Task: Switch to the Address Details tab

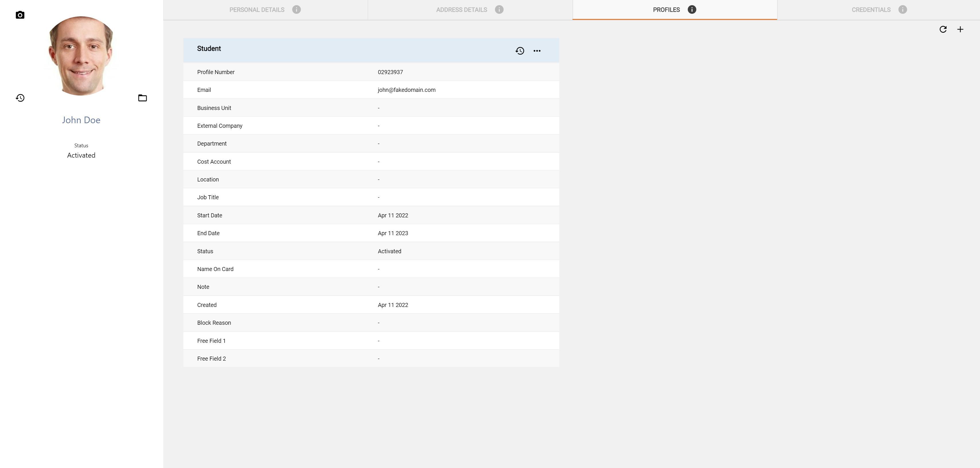Action: coord(470,10)
